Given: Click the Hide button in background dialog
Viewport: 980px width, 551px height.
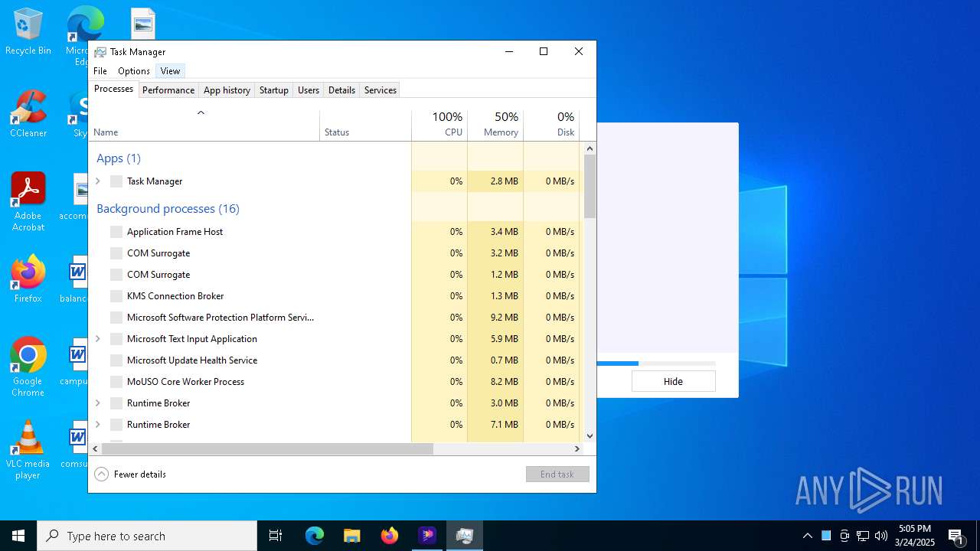Looking at the screenshot, I should (x=673, y=381).
